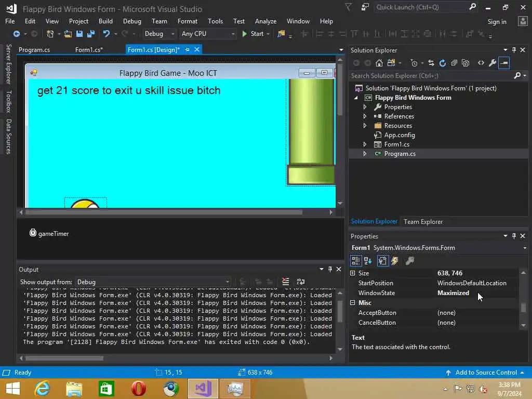
Task: Close the Form1.cs [Design] tab
Action: tap(197, 49)
